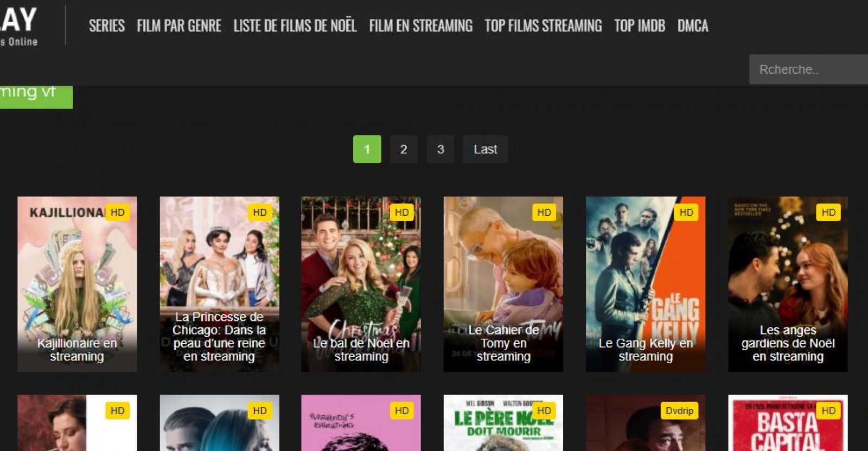Viewport: 868px width, 451px height.
Task: Open La Princesse de Chicago poster
Action: pos(219,284)
